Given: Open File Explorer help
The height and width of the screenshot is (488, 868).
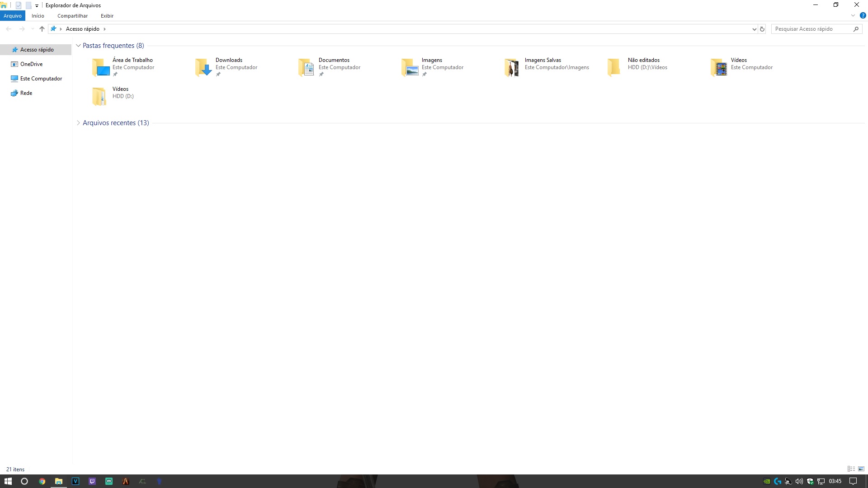Looking at the screenshot, I should (x=863, y=15).
